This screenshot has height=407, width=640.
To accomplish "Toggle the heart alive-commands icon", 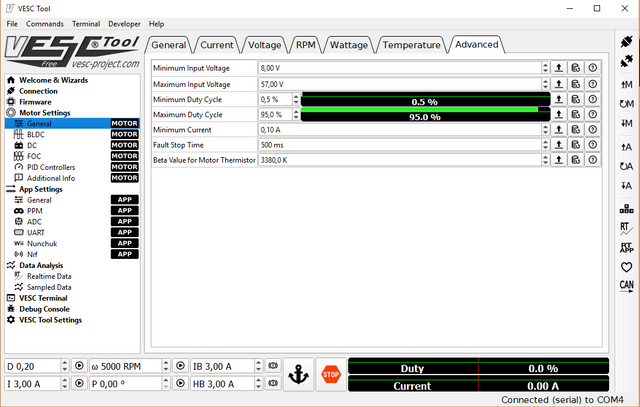I will point(627,267).
